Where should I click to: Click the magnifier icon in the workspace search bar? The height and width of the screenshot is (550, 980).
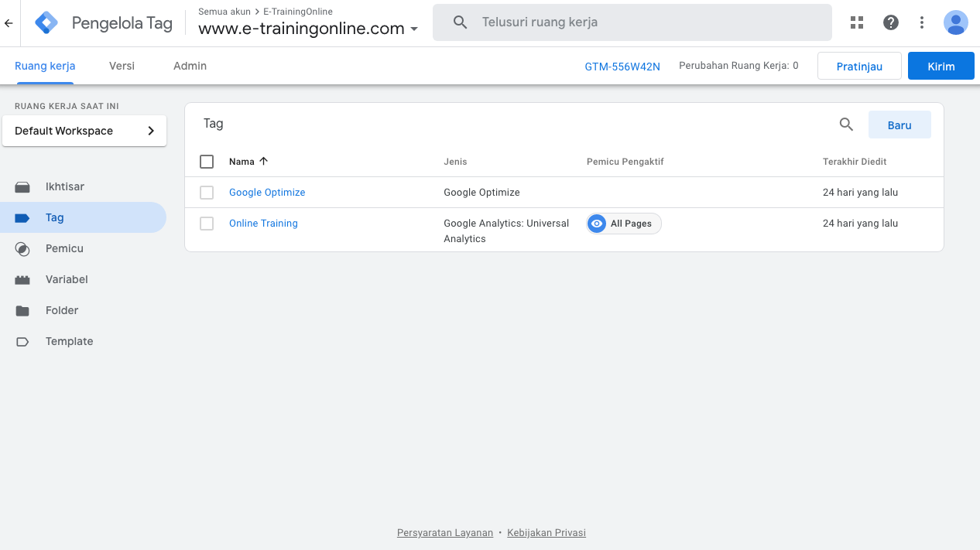point(461,22)
